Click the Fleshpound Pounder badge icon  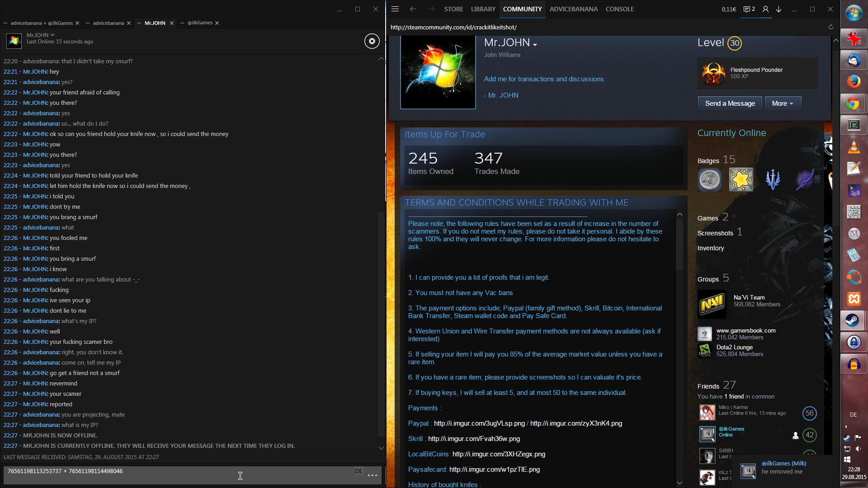coord(713,73)
